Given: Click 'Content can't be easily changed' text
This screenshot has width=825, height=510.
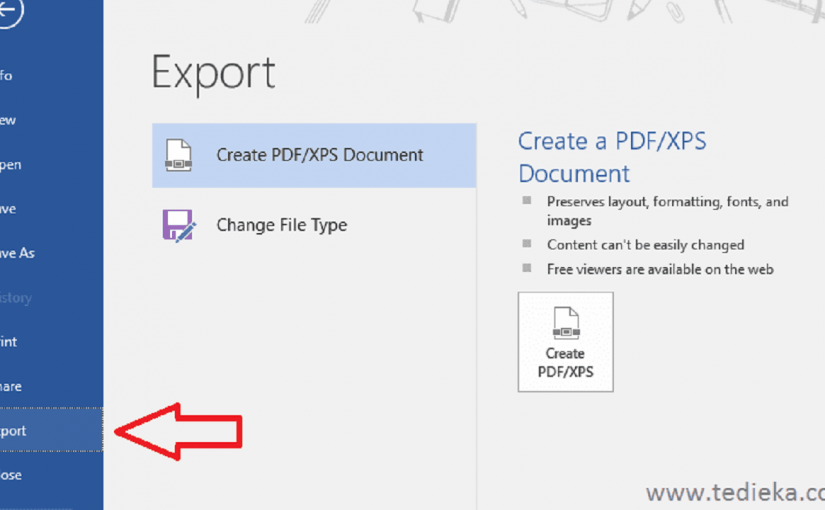Looking at the screenshot, I should (646, 245).
